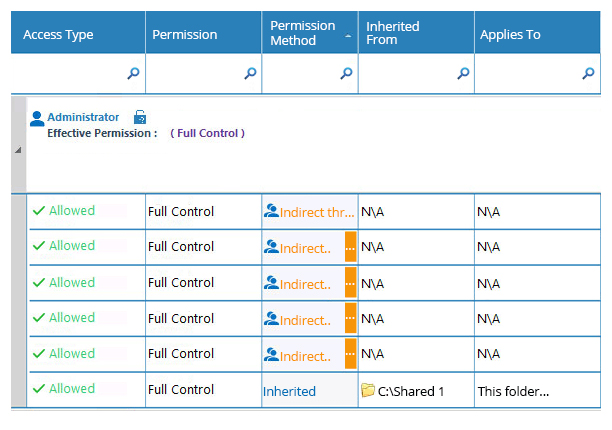Sort by Access Type column header

[x=78, y=33]
